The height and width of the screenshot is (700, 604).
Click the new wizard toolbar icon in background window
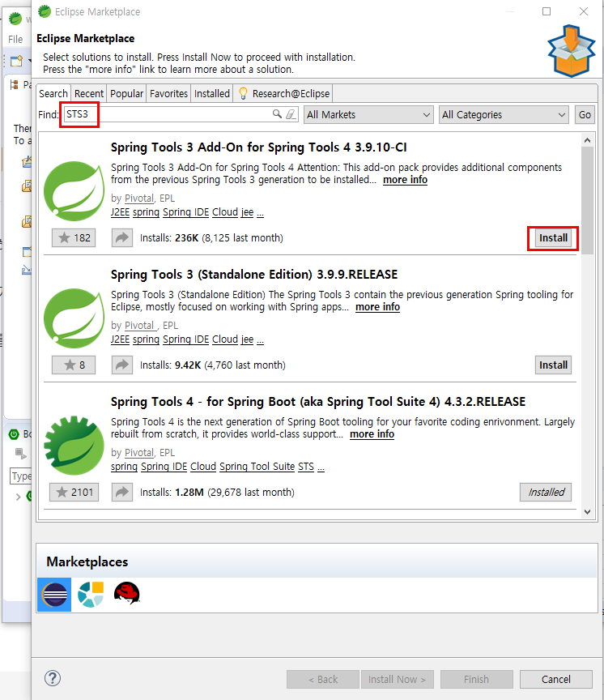coord(16,61)
